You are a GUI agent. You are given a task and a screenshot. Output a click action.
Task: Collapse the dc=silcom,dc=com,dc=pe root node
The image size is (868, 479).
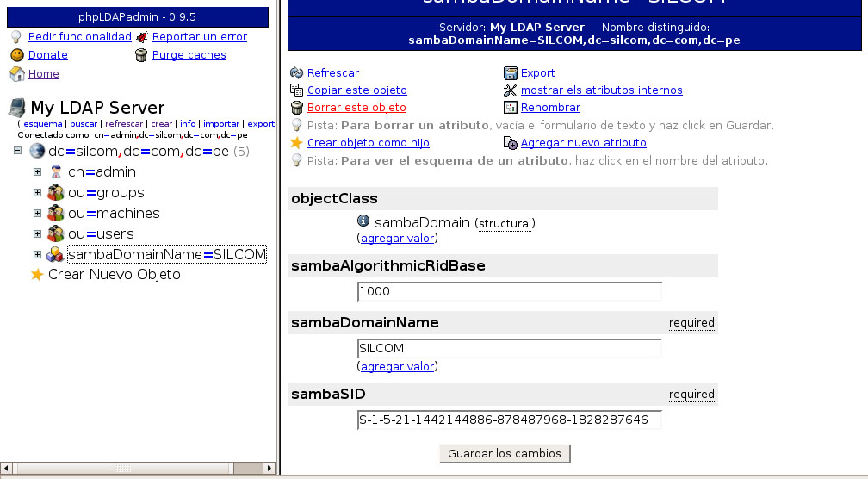18,152
